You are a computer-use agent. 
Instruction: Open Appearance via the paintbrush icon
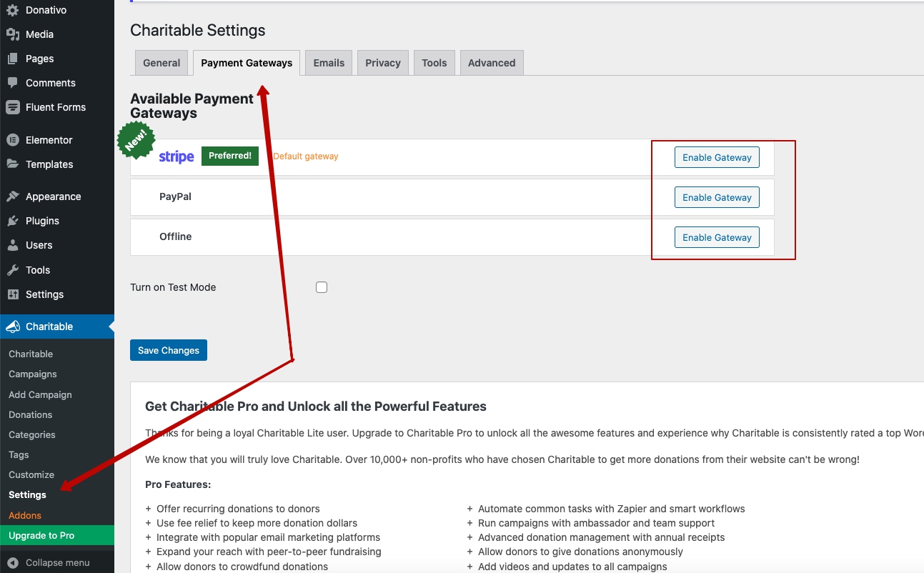pos(12,196)
